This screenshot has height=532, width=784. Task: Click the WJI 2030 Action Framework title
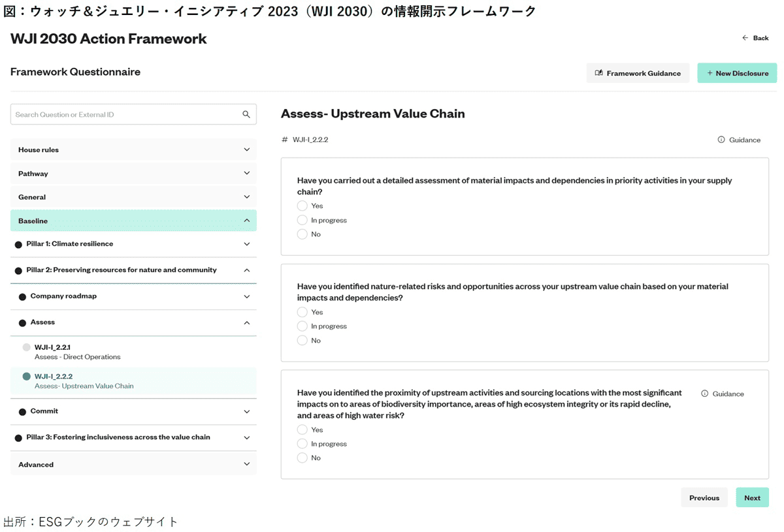tap(108, 39)
